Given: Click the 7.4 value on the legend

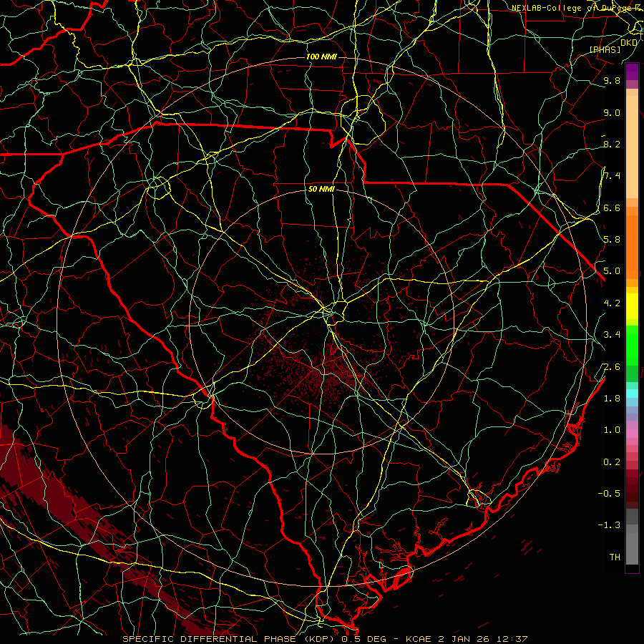Looking at the screenshot, I should tap(612, 176).
